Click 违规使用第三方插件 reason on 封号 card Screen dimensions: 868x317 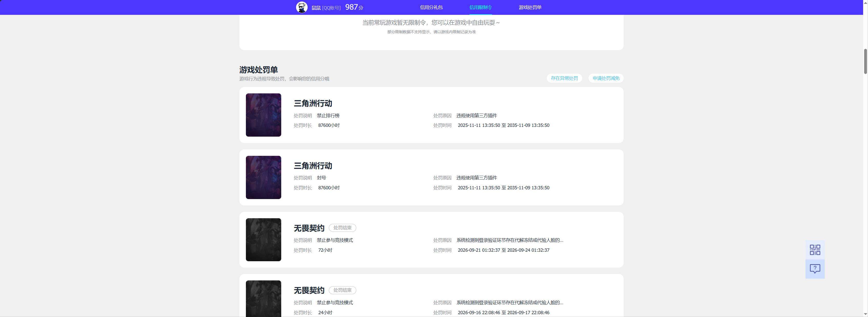tap(476, 178)
